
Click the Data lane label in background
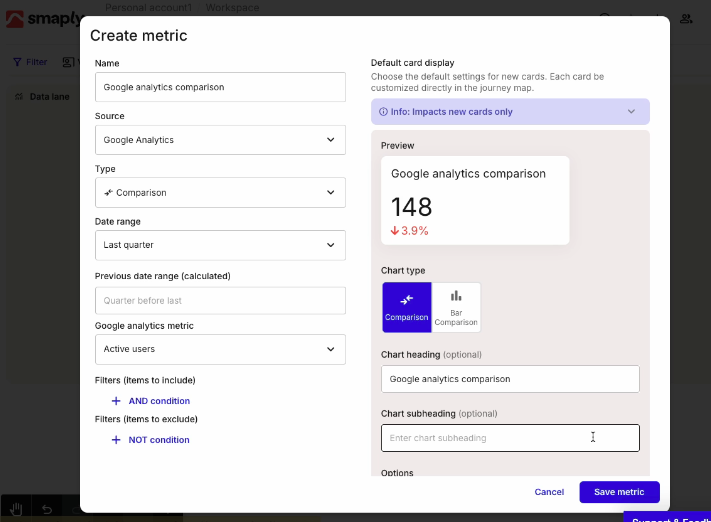coord(49,97)
